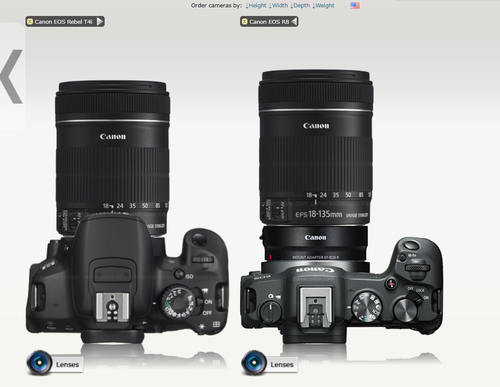The height and width of the screenshot is (387, 500).
Task: Move EOS R8 left with arrow icon
Action: tap(294, 22)
